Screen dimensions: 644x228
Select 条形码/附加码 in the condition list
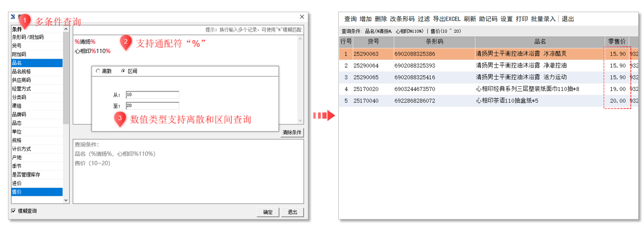[37, 37]
